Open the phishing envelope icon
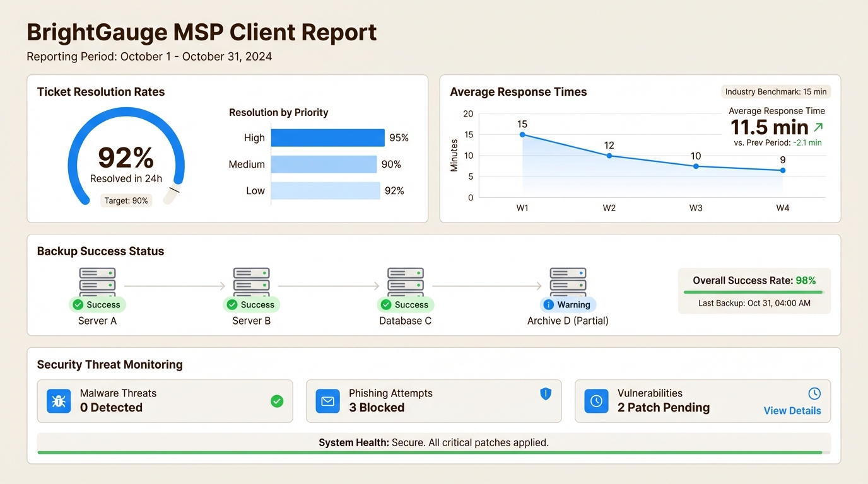Viewport: 868px width, 484px height. coord(327,401)
